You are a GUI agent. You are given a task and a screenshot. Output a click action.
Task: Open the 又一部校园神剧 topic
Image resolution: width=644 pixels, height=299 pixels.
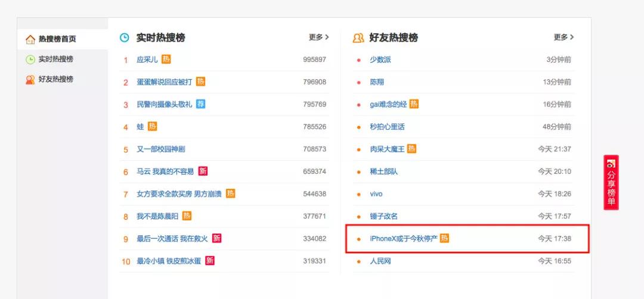[x=161, y=149]
